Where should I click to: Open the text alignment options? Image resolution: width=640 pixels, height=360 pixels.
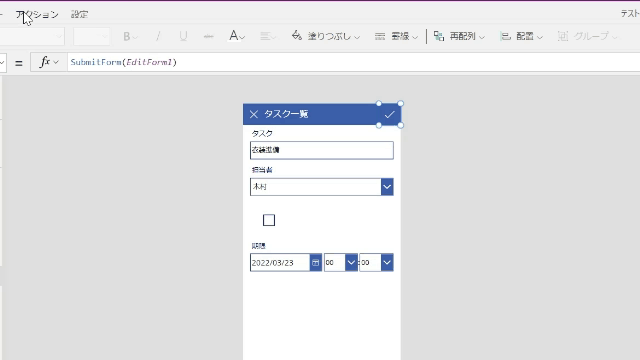click(x=268, y=36)
